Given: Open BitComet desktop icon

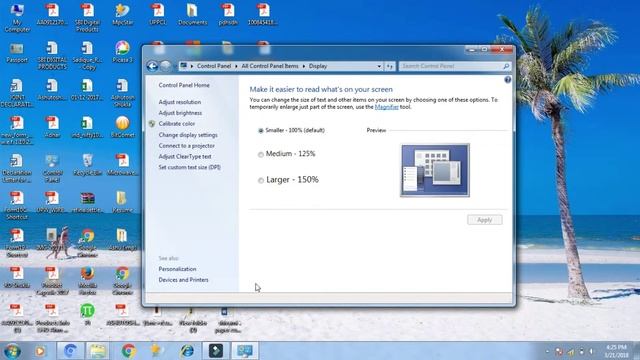Looking at the screenshot, I should [122, 127].
